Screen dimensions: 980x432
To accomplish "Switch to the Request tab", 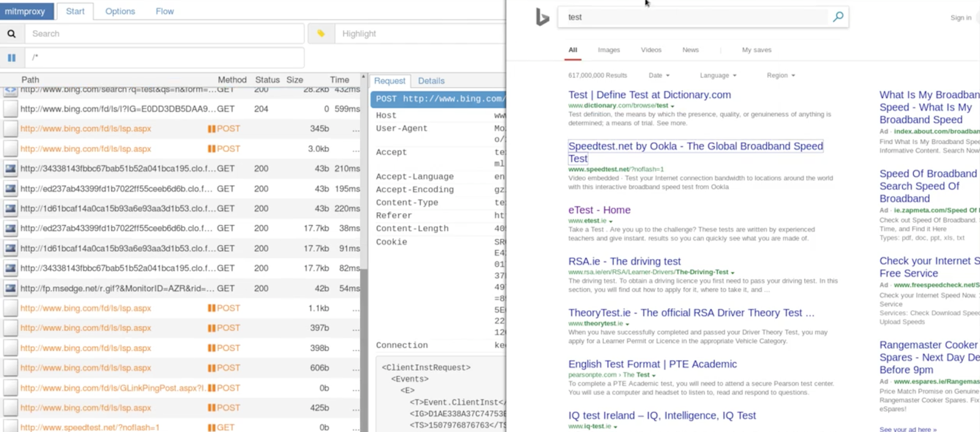I will pos(390,81).
